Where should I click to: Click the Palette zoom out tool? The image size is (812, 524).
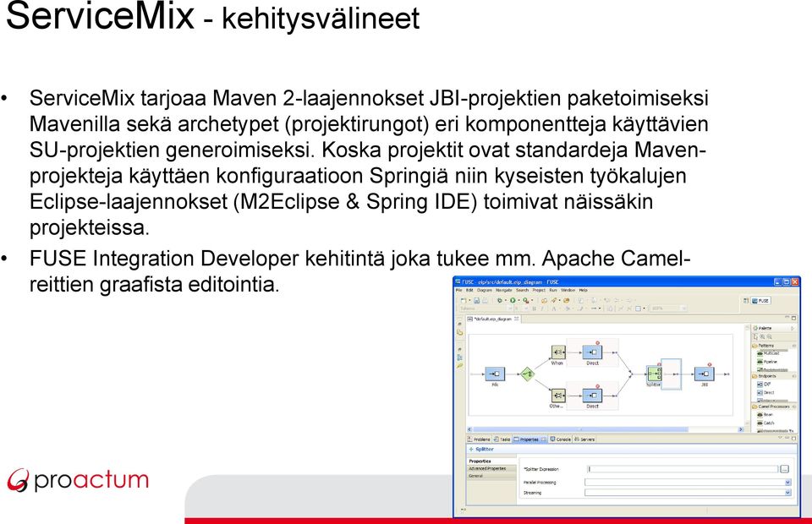[769, 336]
